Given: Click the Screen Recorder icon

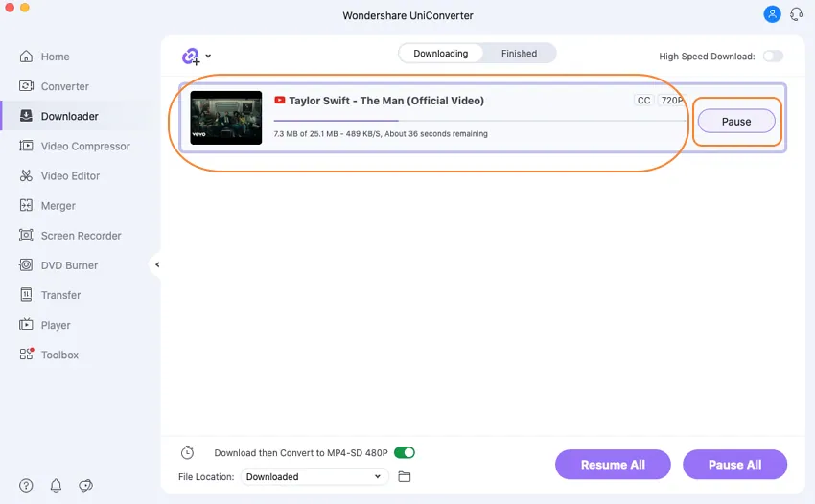Looking at the screenshot, I should tap(26, 236).
